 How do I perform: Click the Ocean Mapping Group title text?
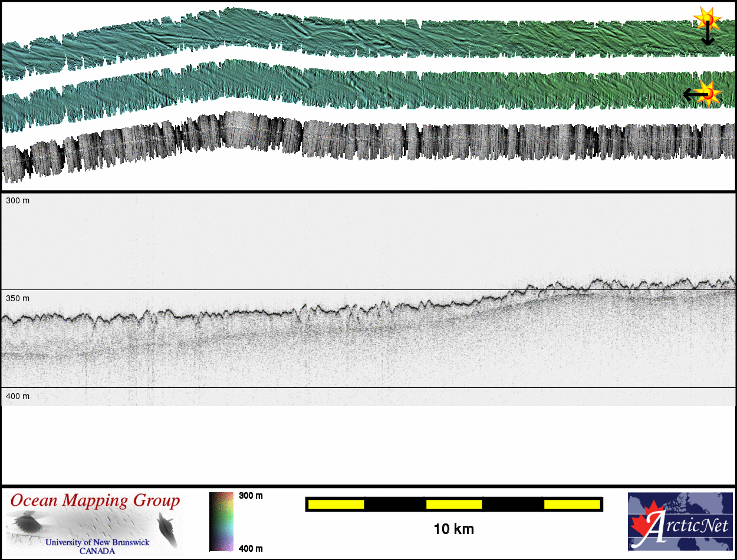click(x=95, y=501)
